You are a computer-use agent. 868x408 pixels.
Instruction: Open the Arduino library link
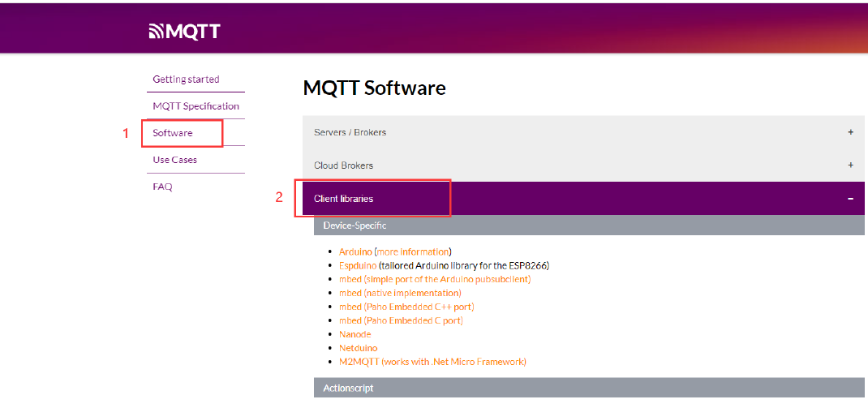355,251
